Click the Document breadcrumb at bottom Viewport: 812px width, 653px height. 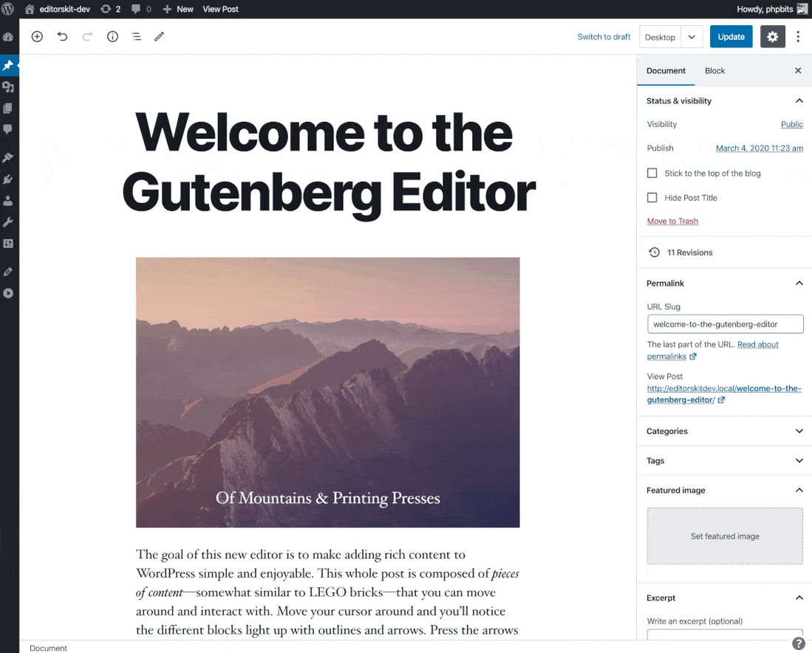tap(48, 648)
